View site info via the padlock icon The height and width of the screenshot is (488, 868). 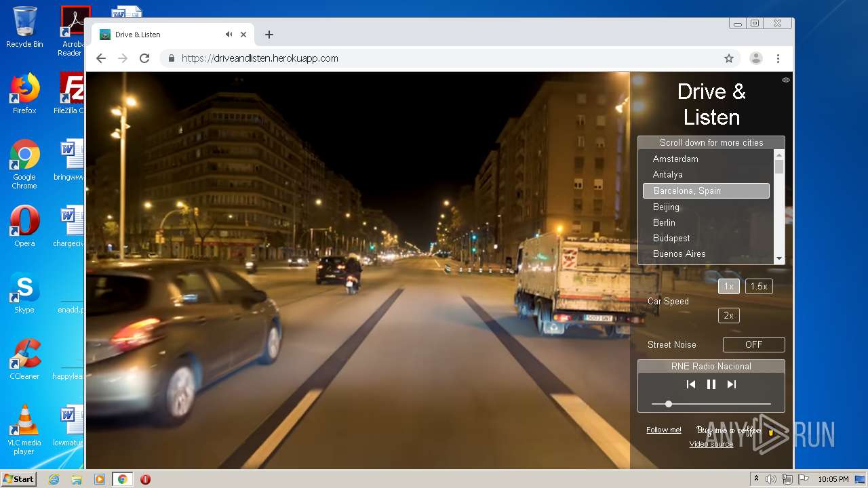172,58
